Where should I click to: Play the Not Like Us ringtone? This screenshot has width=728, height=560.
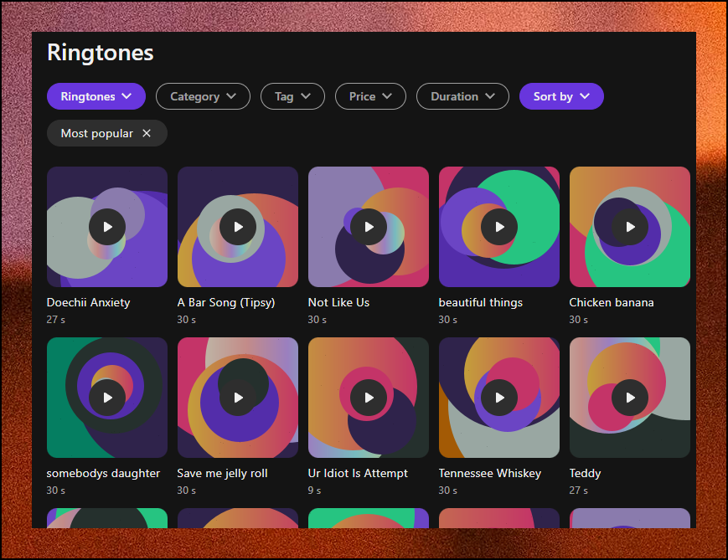[369, 227]
